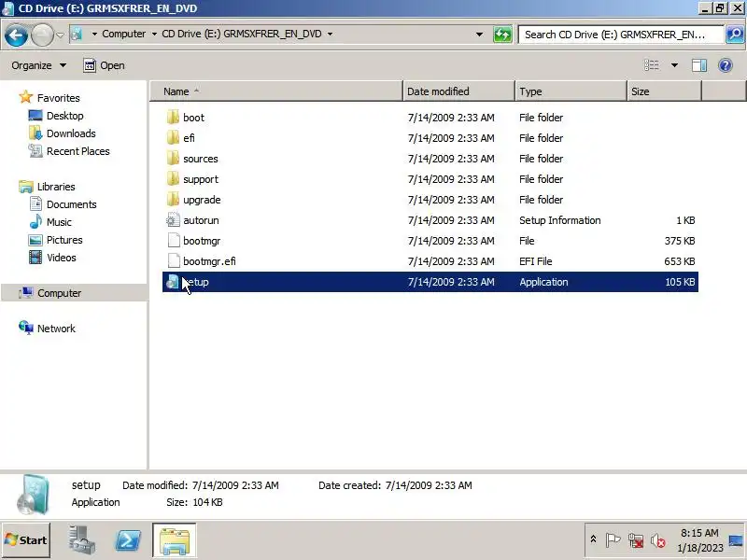Open Help with the question mark icon

pyautogui.click(x=726, y=65)
